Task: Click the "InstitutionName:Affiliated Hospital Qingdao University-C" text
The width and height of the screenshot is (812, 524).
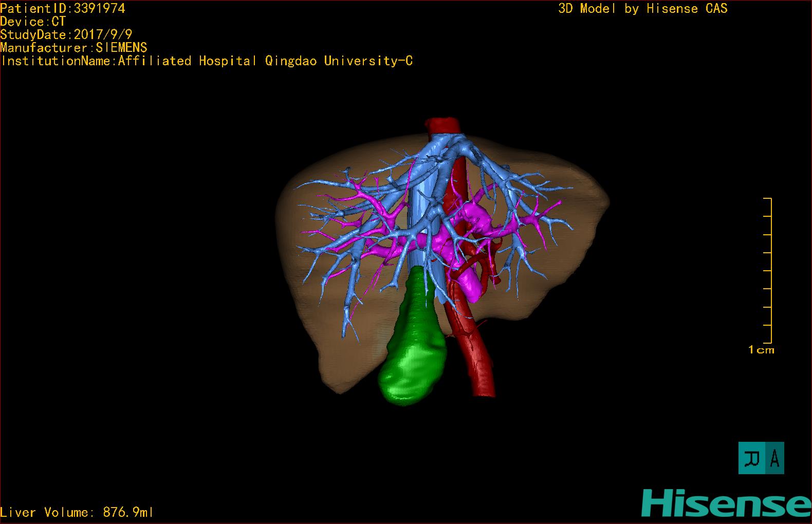Action: click(207, 61)
